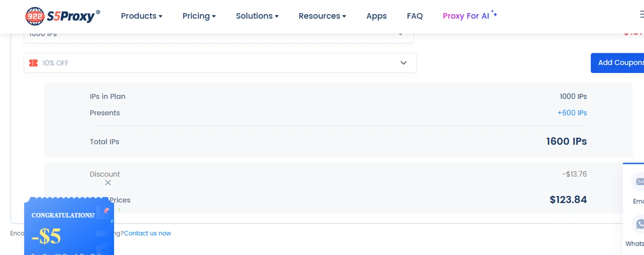Screen dimensions: 644x255
Task: Click the WhatsApp contact icon
Action: (x=638, y=224)
